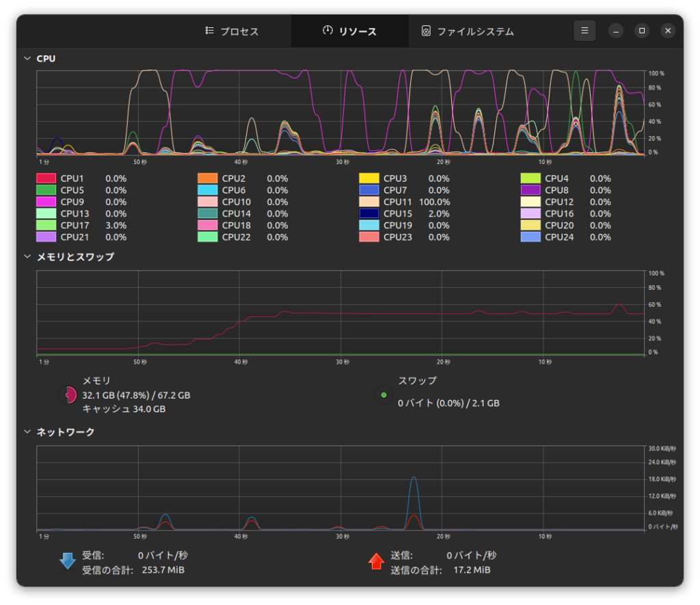This screenshot has height=605, width=700.
Task: Click the memory usage pie indicator
Action: (67, 395)
